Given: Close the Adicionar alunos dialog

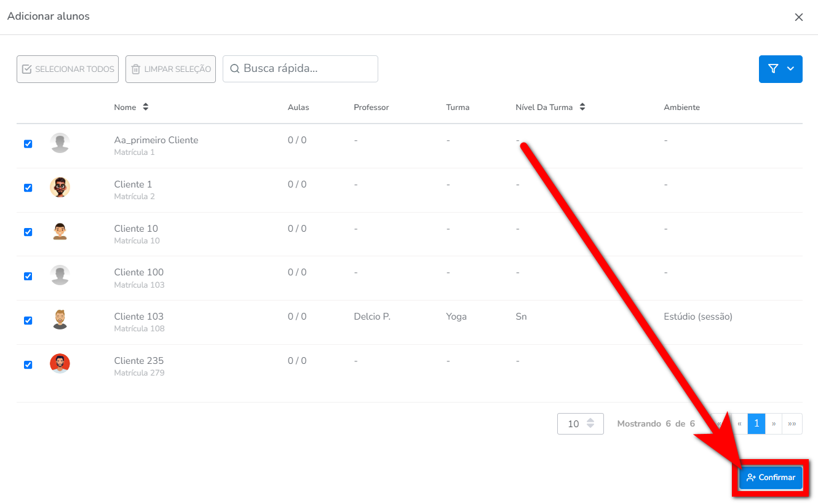Looking at the screenshot, I should 799,17.
